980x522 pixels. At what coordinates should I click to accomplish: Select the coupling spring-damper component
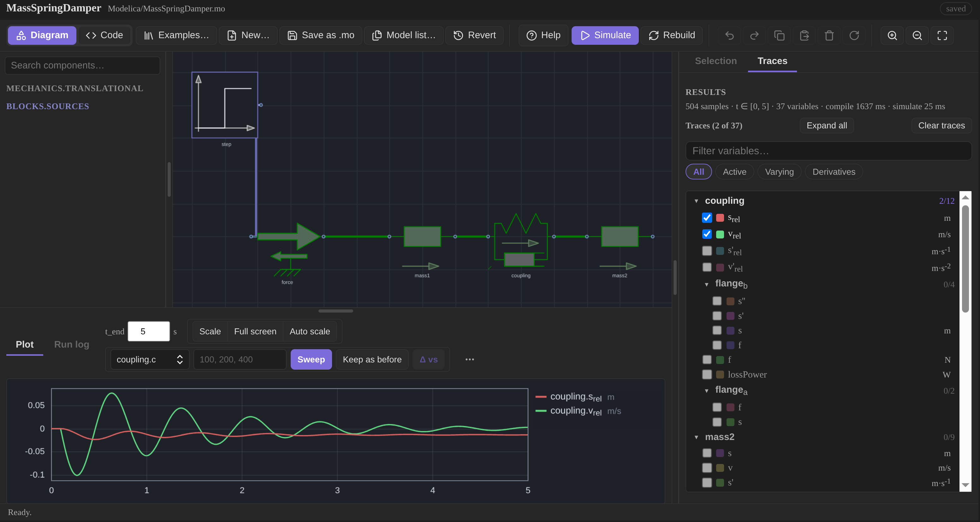click(520, 239)
